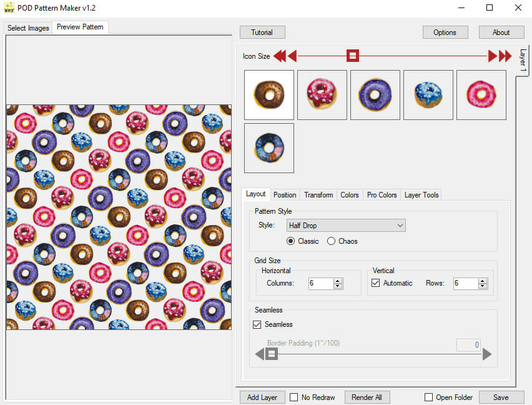The width and height of the screenshot is (532, 405).
Task: Click the Add Layer button
Action: (x=262, y=397)
